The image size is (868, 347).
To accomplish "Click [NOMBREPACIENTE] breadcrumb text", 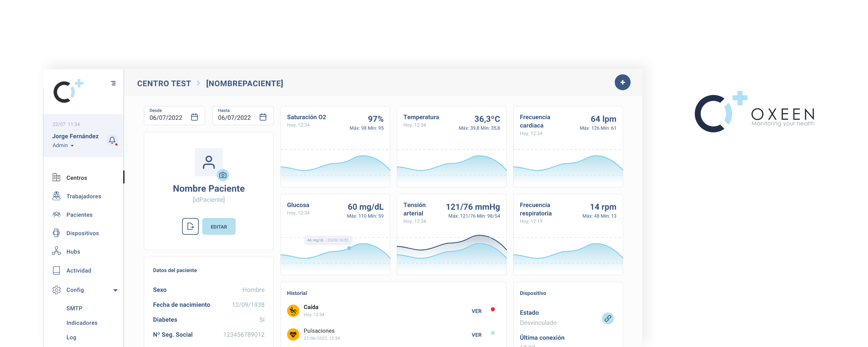I will point(244,83).
